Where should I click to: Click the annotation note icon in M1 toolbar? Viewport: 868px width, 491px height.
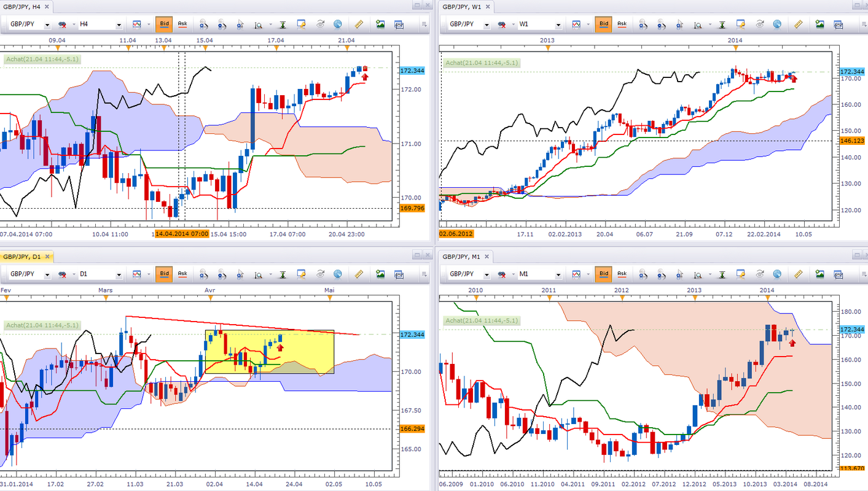pos(741,274)
